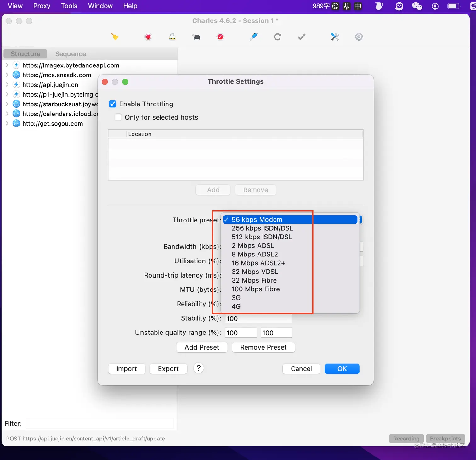Toggle the red breakpoints icon
476x460 pixels.
(x=220, y=37)
